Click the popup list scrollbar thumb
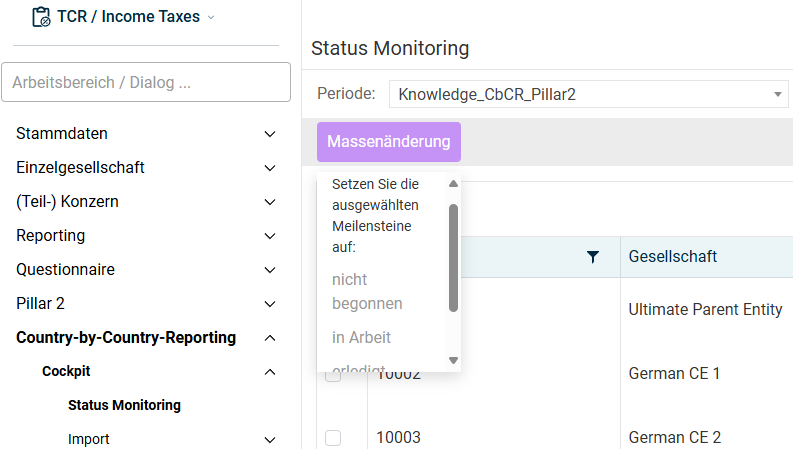 453,257
